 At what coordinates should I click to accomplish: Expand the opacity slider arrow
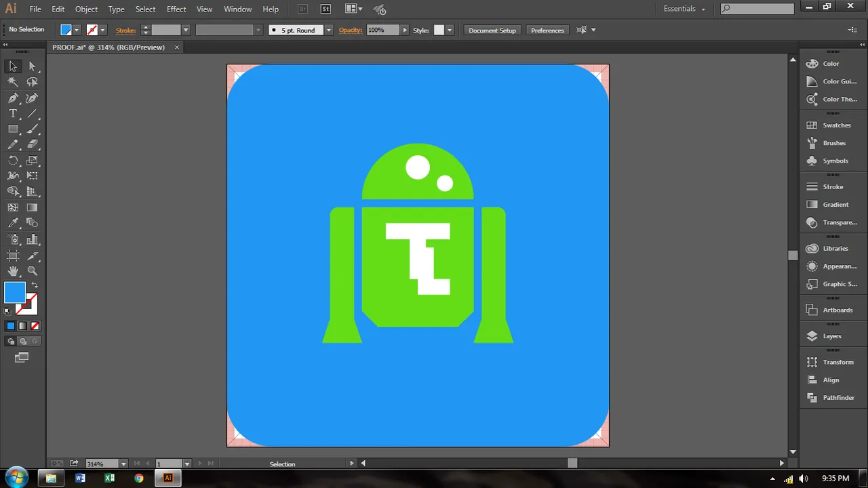point(405,30)
